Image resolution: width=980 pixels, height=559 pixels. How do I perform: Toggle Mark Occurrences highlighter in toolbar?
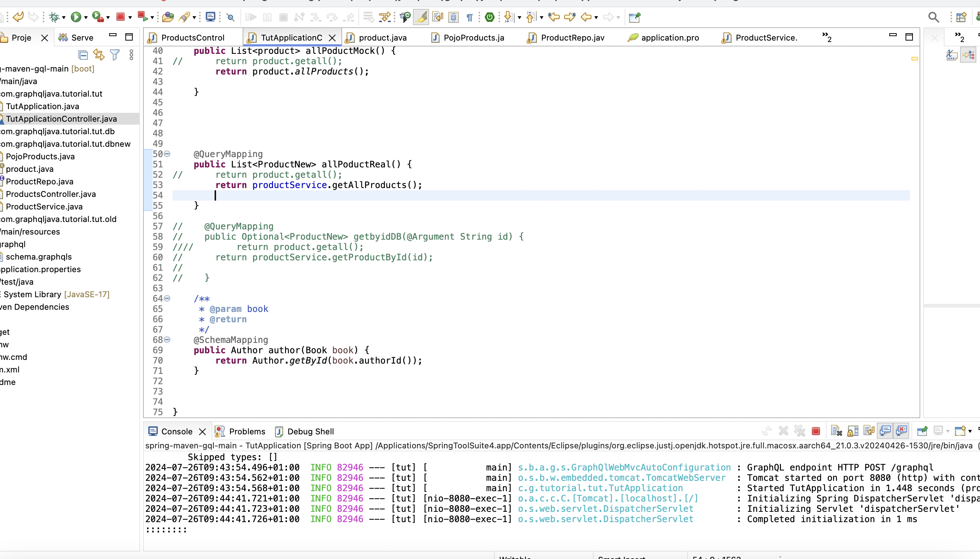coord(421,17)
